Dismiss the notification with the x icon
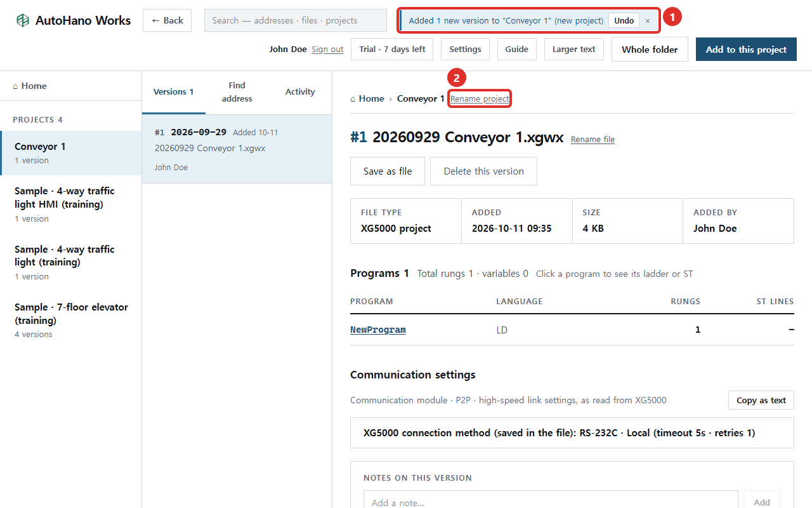The width and height of the screenshot is (812, 508). pos(648,20)
